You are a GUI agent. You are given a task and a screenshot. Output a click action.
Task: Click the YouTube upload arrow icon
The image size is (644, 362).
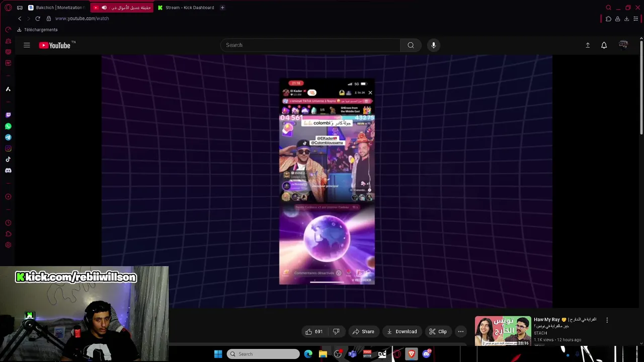pyautogui.click(x=588, y=45)
